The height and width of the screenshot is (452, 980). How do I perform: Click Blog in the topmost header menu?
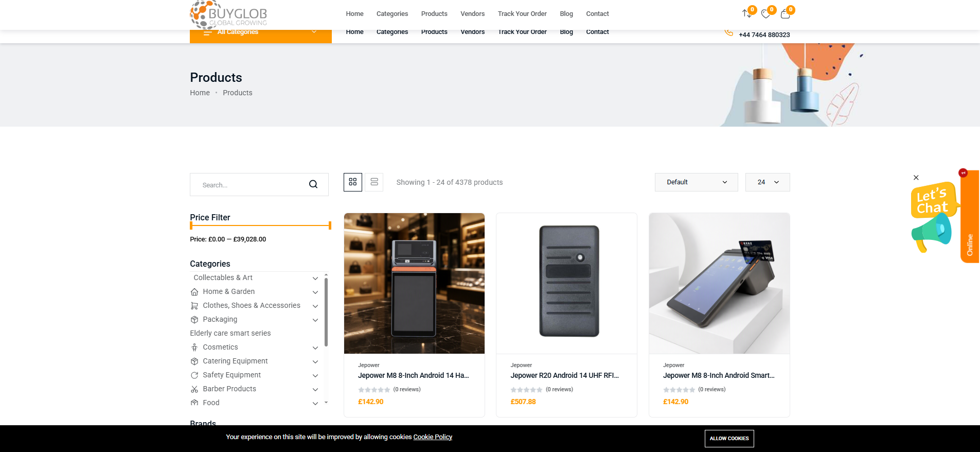[x=566, y=14]
